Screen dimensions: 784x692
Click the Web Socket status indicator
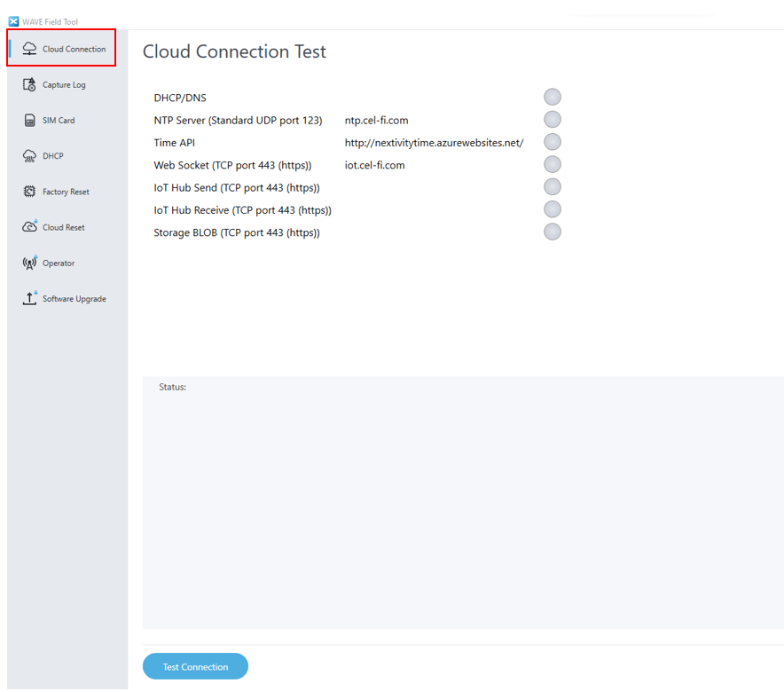pos(552,164)
